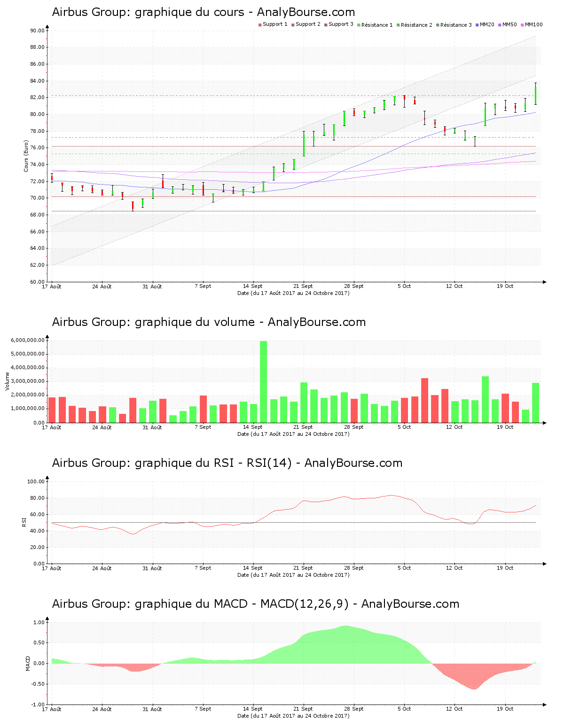Image resolution: width=564 pixels, height=728 pixels.
Task: Click the 'MACD' vertical axis title
Action: (x=27, y=663)
